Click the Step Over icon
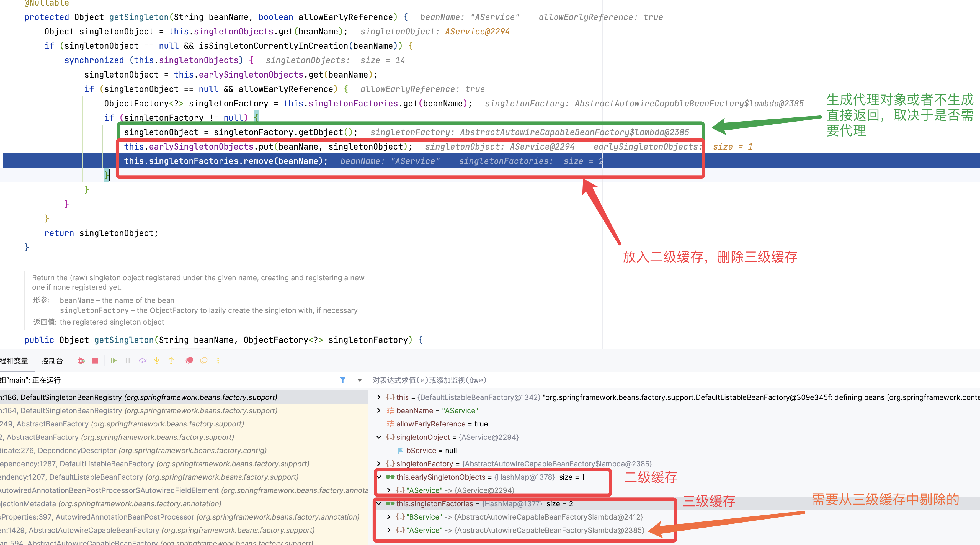 pyautogui.click(x=142, y=360)
